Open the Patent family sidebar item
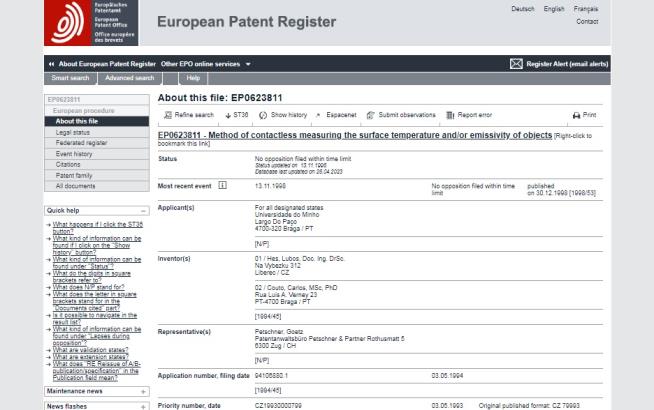 point(74,175)
